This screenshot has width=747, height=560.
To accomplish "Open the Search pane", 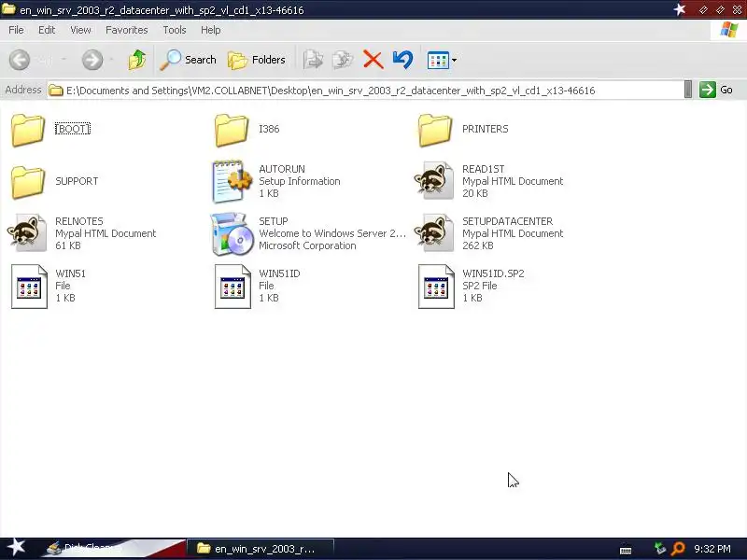I will pyautogui.click(x=189, y=60).
